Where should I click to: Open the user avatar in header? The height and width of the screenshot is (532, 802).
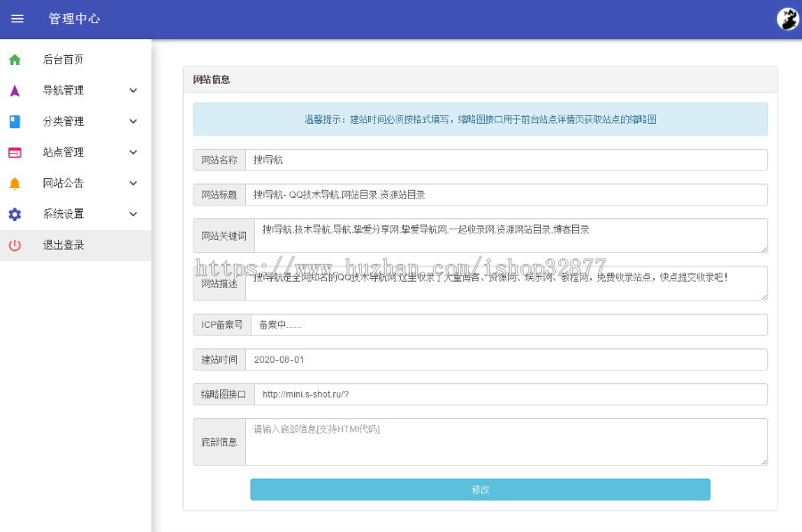point(788,19)
